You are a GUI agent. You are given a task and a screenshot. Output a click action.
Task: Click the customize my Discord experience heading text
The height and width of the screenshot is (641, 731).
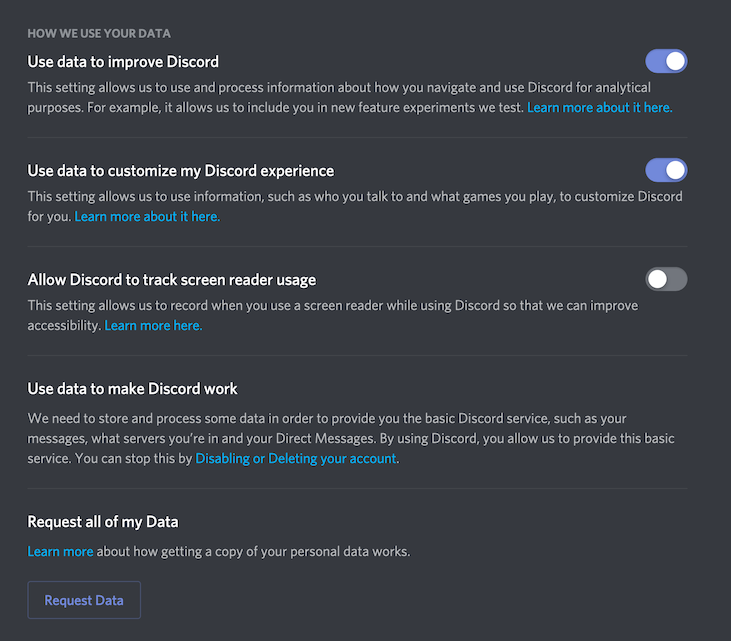(x=181, y=171)
